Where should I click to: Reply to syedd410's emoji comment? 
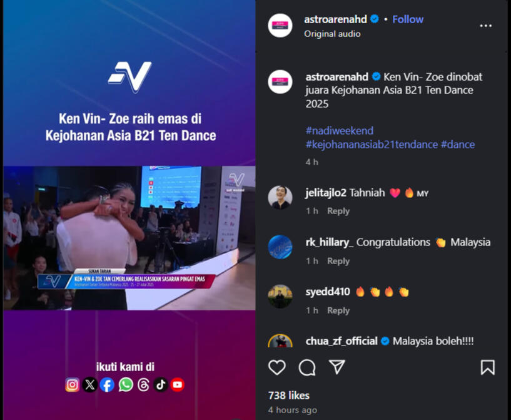tap(338, 310)
